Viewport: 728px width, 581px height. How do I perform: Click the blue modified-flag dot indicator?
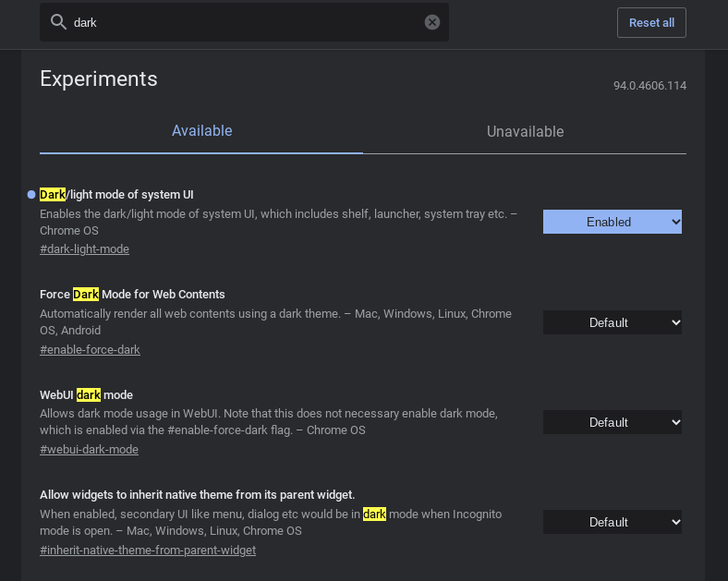(x=31, y=195)
